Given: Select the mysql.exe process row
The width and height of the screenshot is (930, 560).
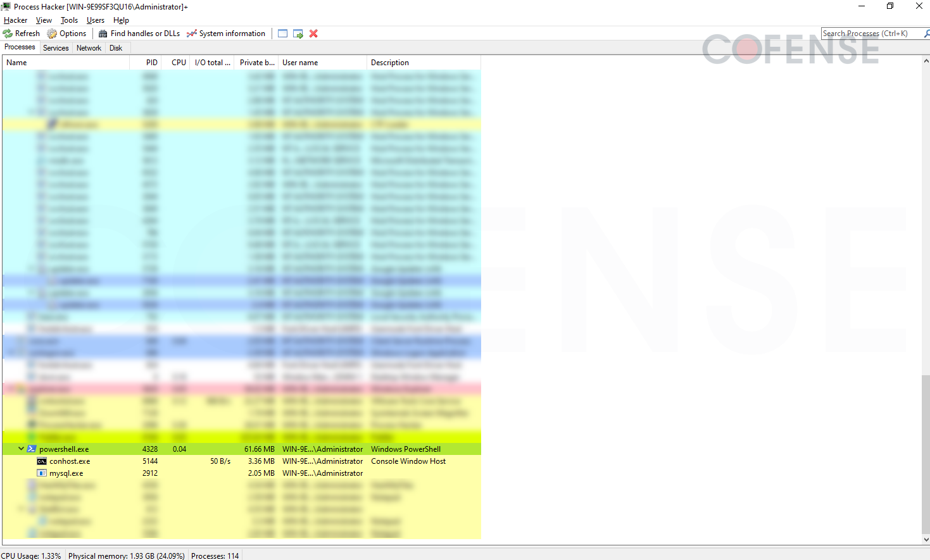Looking at the screenshot, I should [241, 473].
